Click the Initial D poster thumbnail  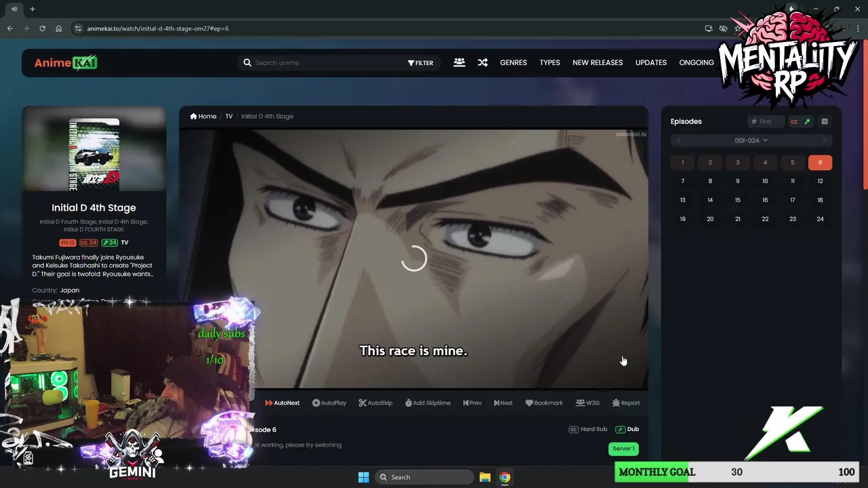point(94,155)
